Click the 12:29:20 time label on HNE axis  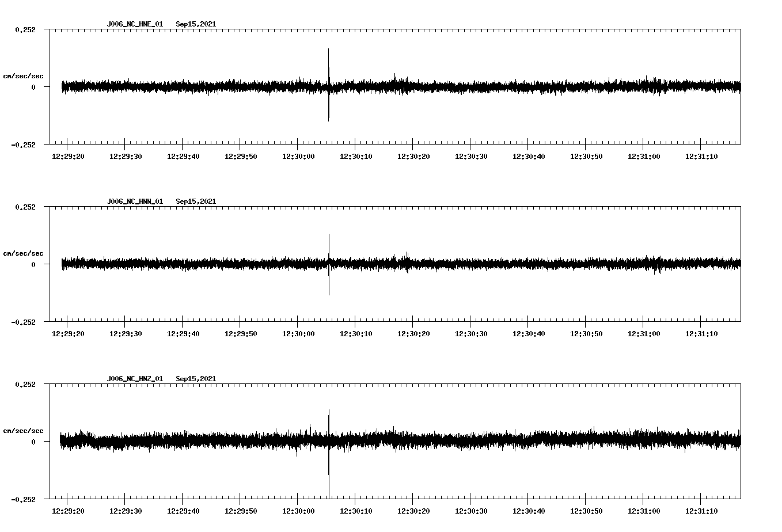tap(68, 157)
